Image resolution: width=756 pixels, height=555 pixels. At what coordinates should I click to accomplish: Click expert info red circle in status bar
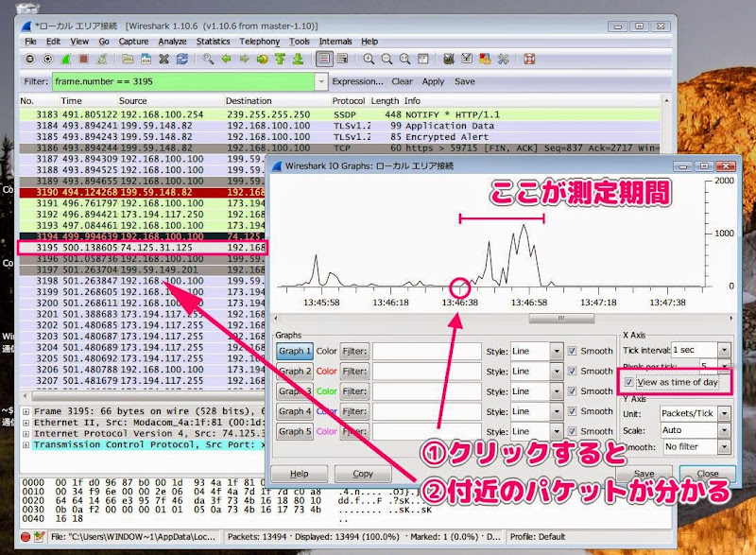tap(26, 537)
